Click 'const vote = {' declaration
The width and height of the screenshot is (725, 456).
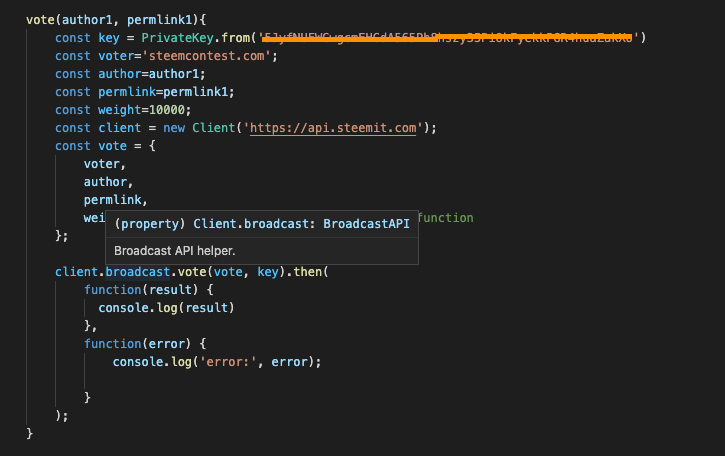click(105, 146)
